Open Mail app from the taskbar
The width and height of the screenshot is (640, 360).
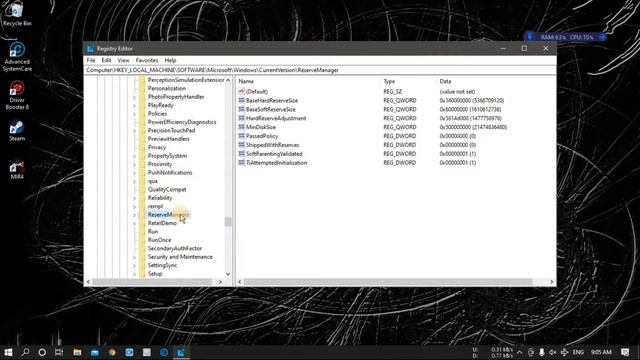click(x=95, y=352)
